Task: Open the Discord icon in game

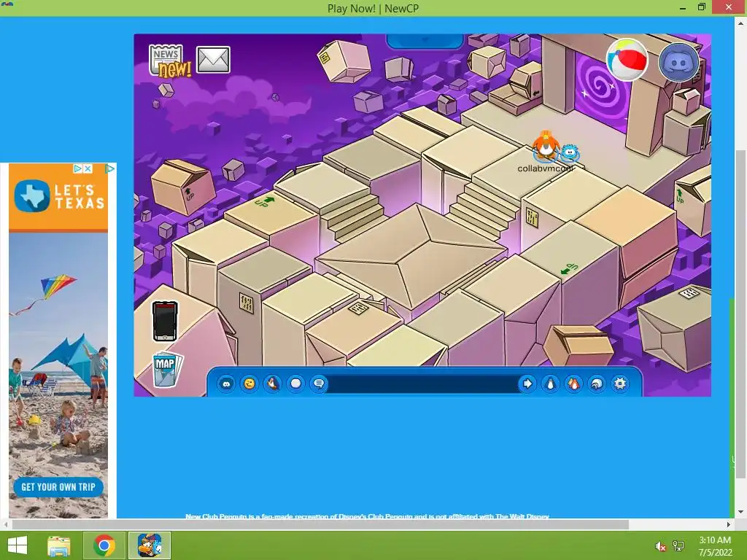Action: (679, 62)
